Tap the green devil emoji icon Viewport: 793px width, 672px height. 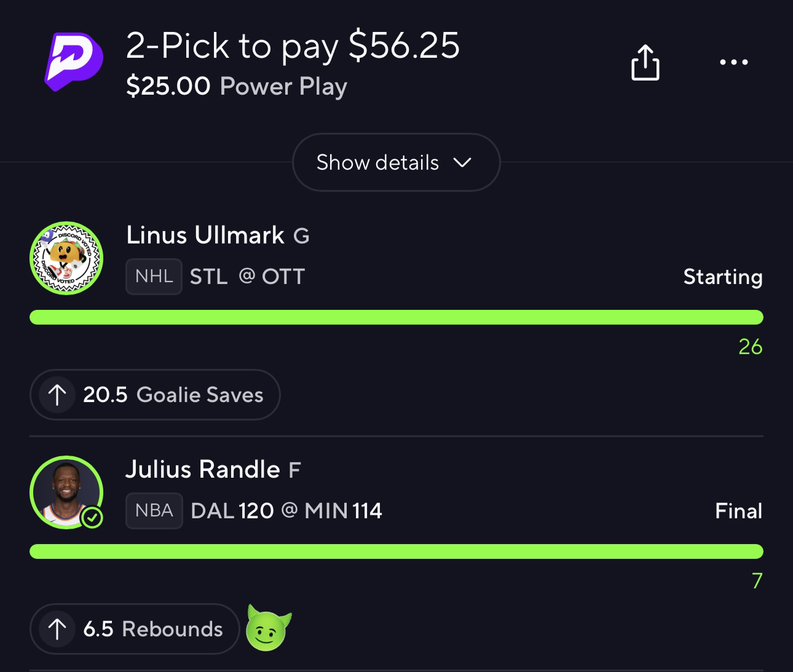click(269, 628)
